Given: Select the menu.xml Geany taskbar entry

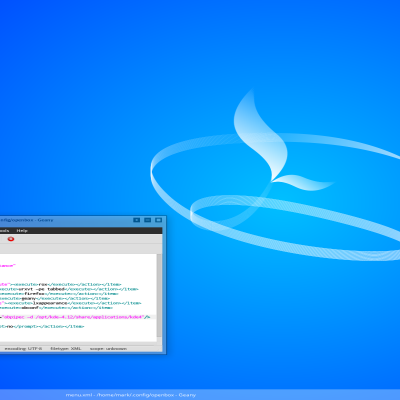Looking at the screenshot, I should click(131, 395).
